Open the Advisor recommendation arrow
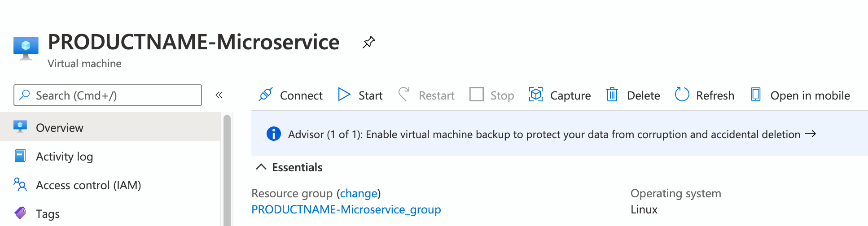 coord(811,134)
